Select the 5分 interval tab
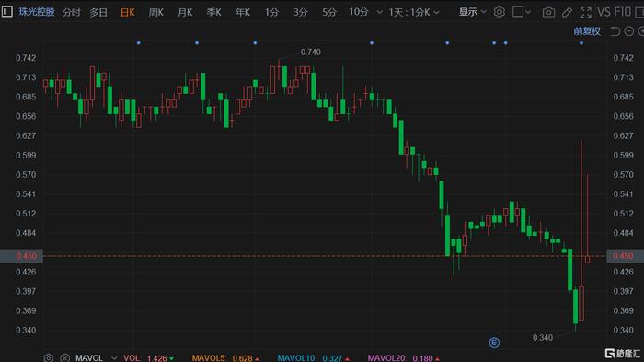 328,12
